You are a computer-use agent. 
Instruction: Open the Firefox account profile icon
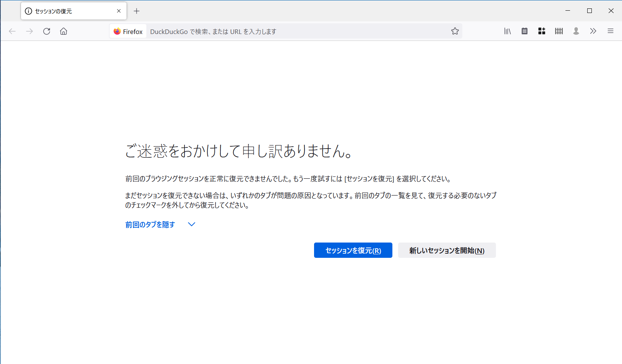point(576,31)
